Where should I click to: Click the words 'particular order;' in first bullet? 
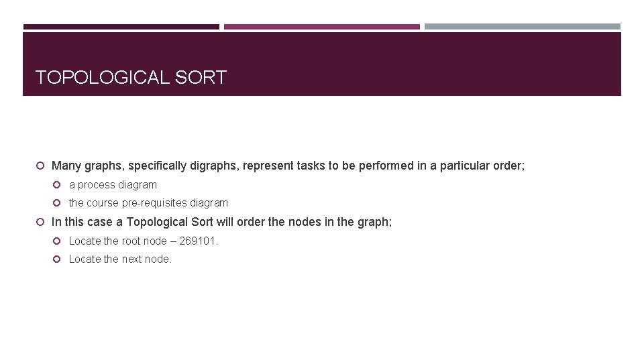coord(482,166)
